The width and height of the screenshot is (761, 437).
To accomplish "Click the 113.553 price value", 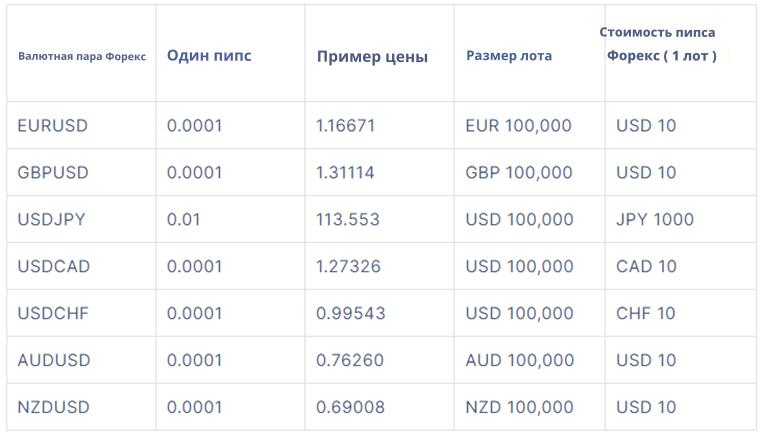I will 348,219.
